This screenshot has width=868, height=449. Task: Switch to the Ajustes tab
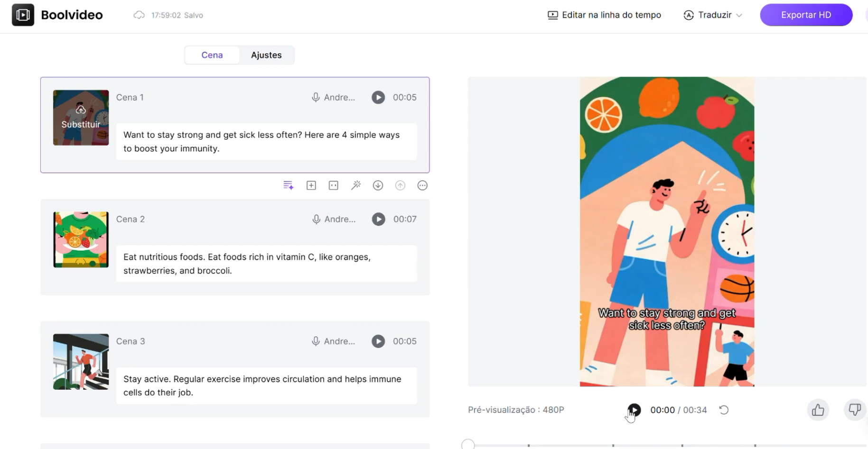pyautogui.click(x=266, y=55)
